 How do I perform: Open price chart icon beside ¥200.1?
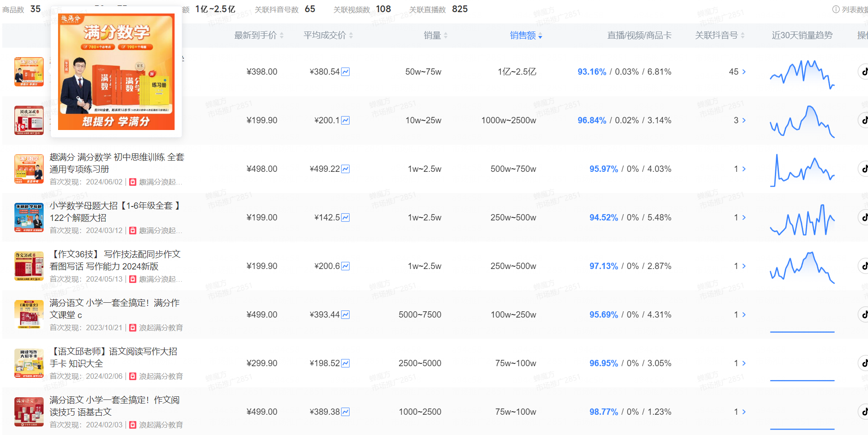tap(345, 121)
